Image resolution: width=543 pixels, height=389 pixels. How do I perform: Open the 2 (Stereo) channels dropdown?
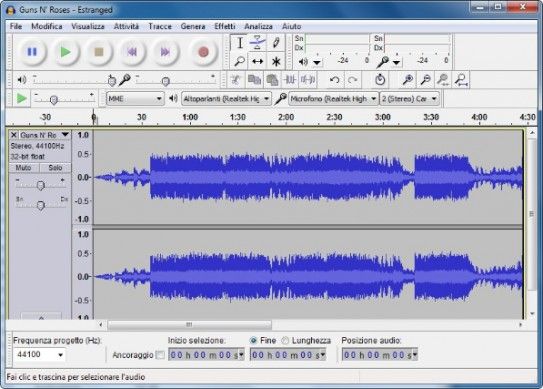point(409,99)
